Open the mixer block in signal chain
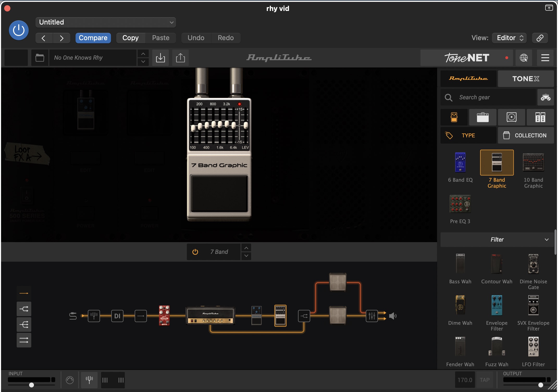The image size is (558, 392). pos(372,316)
